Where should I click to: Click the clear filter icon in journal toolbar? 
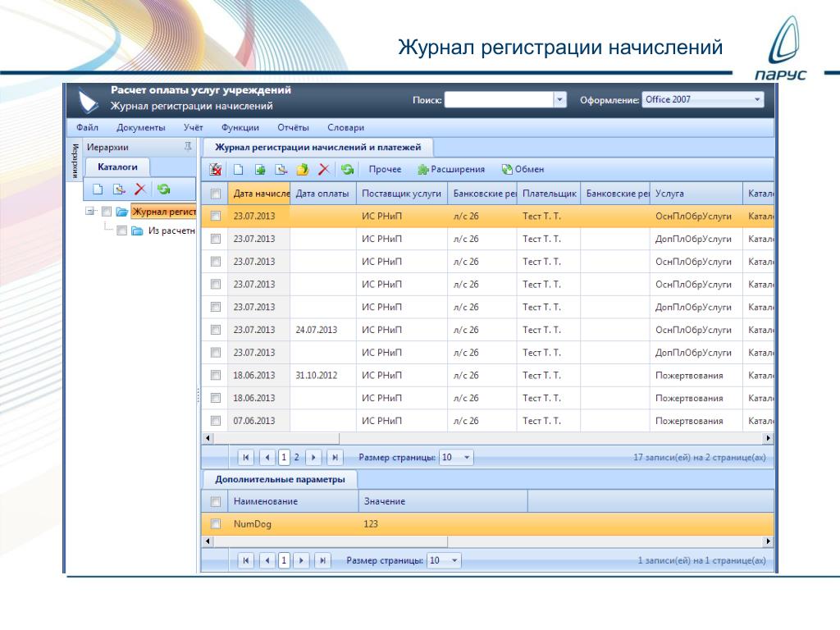click(216, 169)
